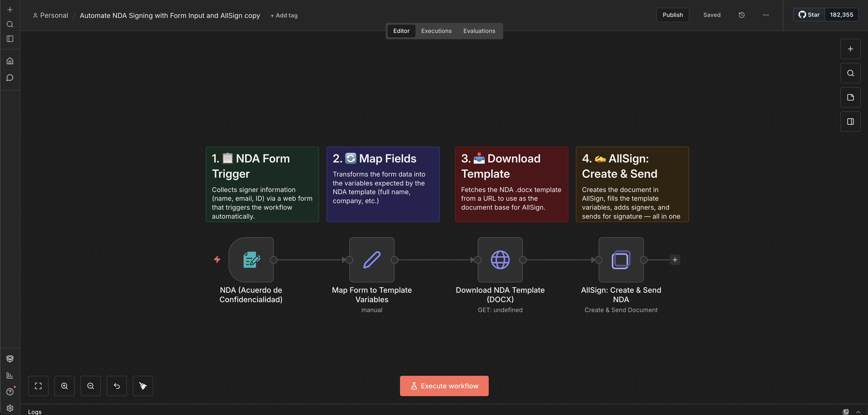This screenshot has height=415, width=868.
Task: Open Insights via the bar chart sidebar icon
Action: [x=10, y=375]
